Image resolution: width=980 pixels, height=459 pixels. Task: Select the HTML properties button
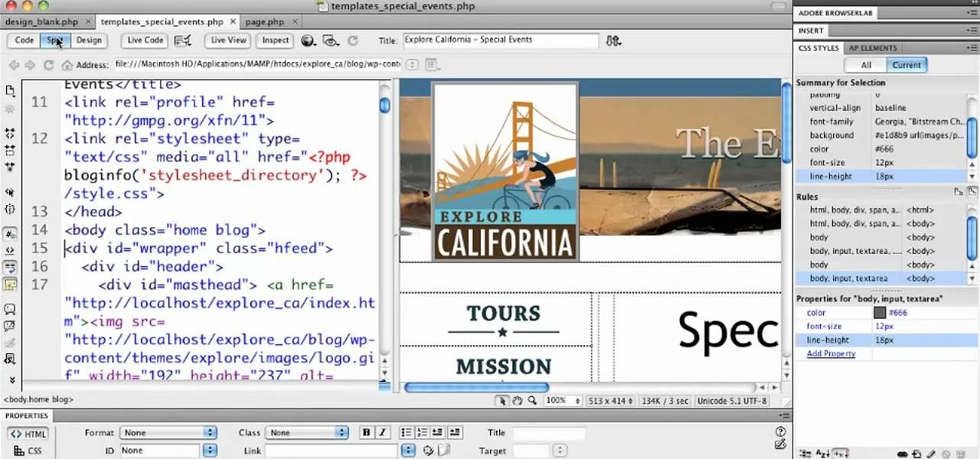pyautogui.click(x=29, y=434)
